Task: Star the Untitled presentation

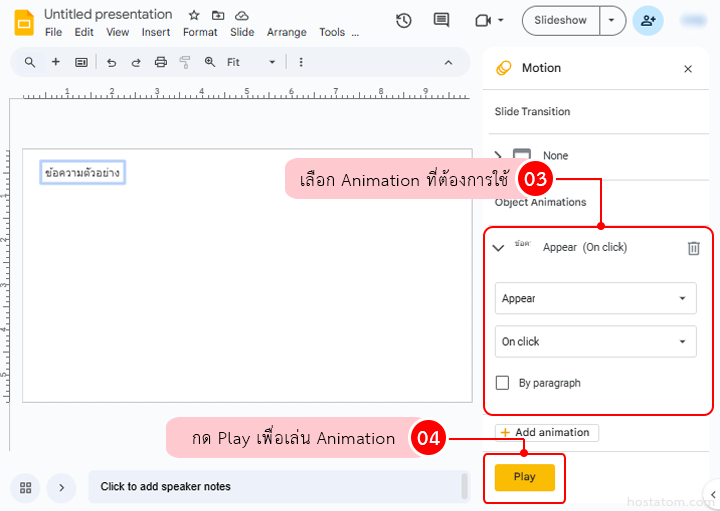Action: point(194,16)
